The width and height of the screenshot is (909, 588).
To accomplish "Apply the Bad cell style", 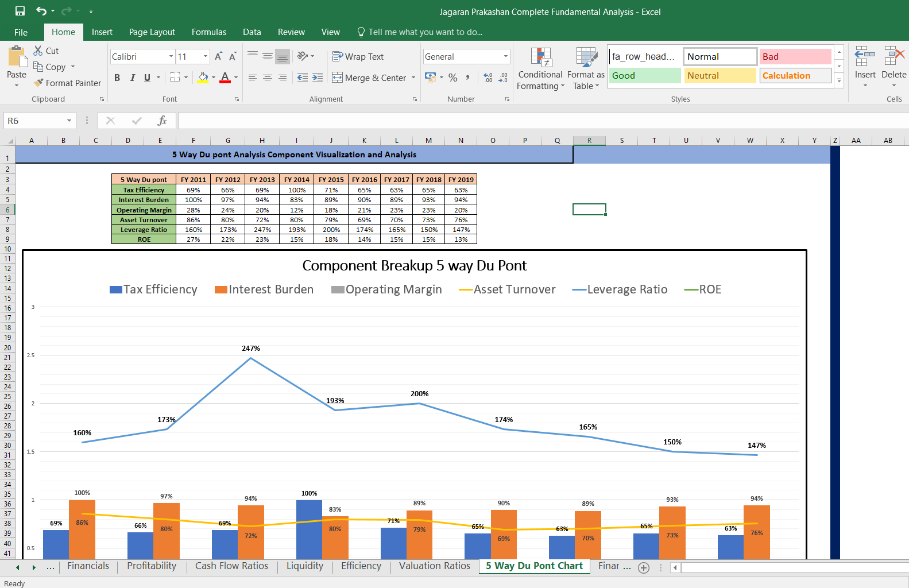I will tap(795, 56).
